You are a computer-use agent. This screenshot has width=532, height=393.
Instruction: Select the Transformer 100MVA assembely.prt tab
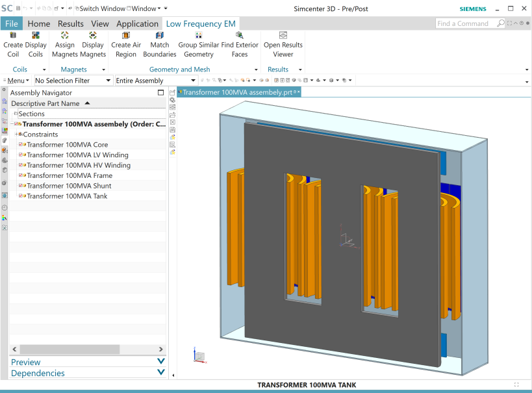[x=238, y=92]
